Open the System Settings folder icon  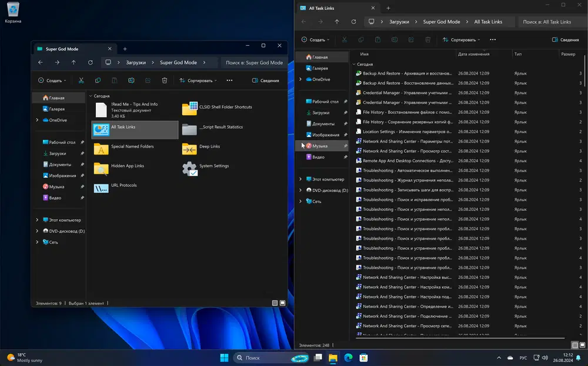pyautogui.click(x=189, y=169)
